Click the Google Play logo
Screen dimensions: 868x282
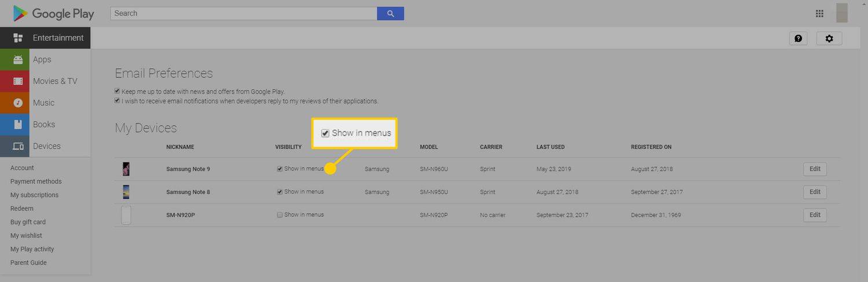click(54, 13)
